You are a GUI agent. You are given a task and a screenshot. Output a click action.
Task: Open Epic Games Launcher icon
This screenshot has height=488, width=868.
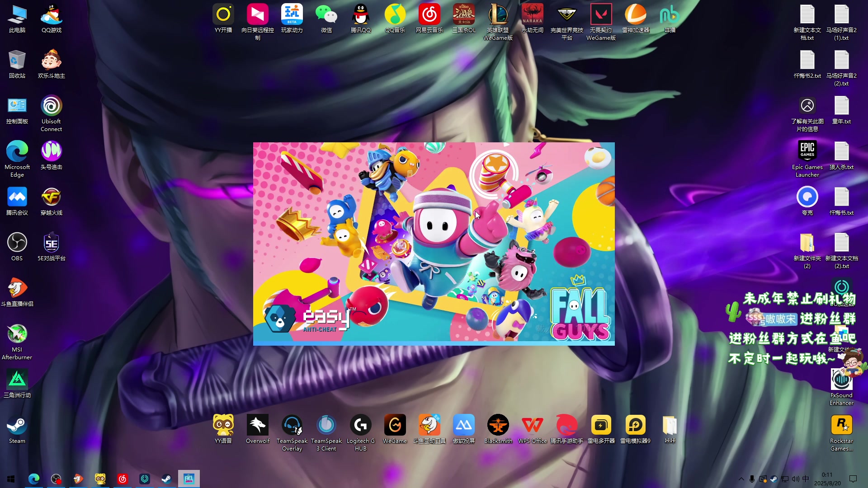tap(807, 160)
